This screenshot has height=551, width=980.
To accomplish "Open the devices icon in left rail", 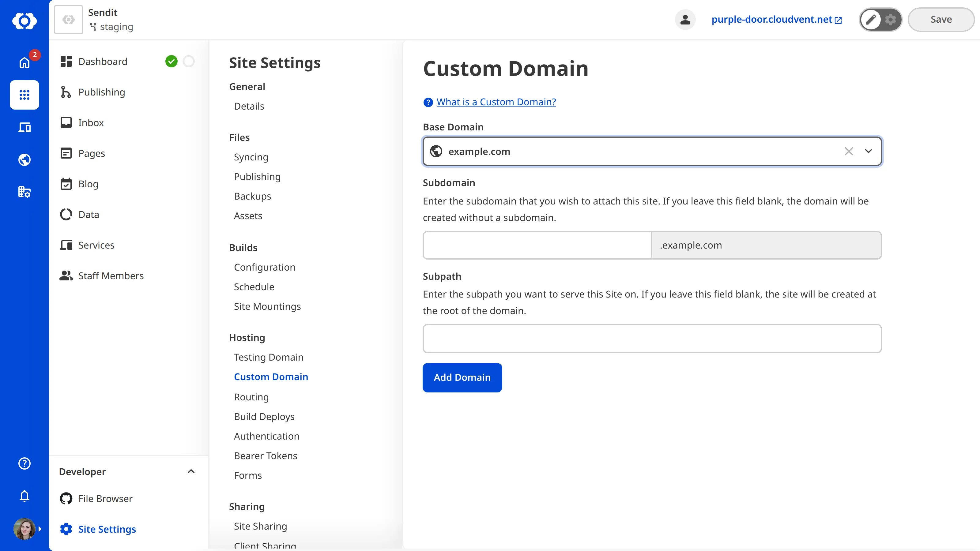I will point(24,127).
